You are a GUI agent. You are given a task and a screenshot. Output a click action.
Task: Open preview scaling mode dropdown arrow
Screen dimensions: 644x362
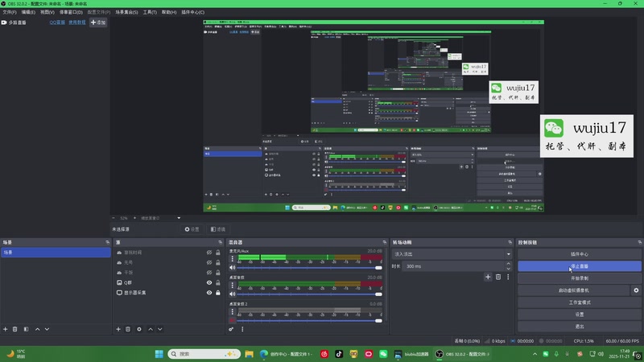(179, 218)
